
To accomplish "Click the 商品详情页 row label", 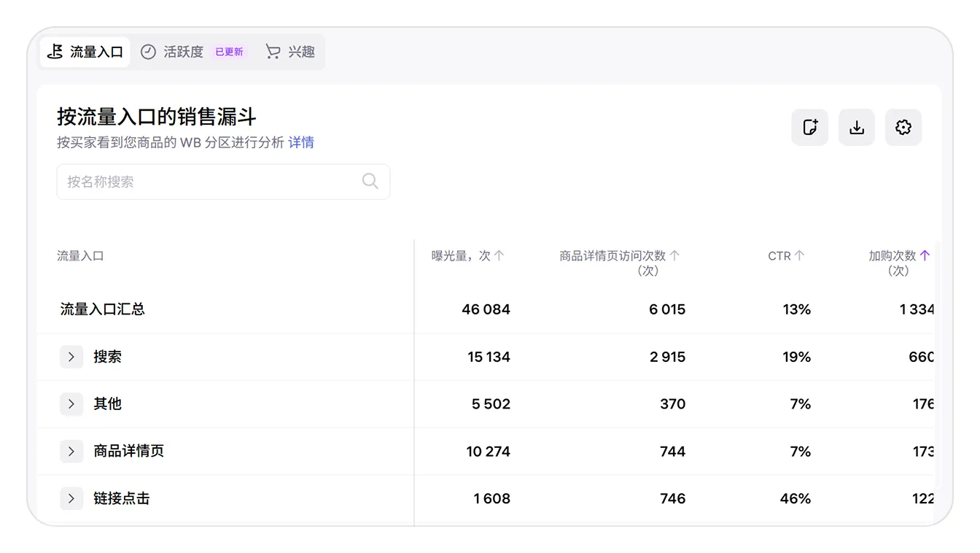I will pos(129,452).
